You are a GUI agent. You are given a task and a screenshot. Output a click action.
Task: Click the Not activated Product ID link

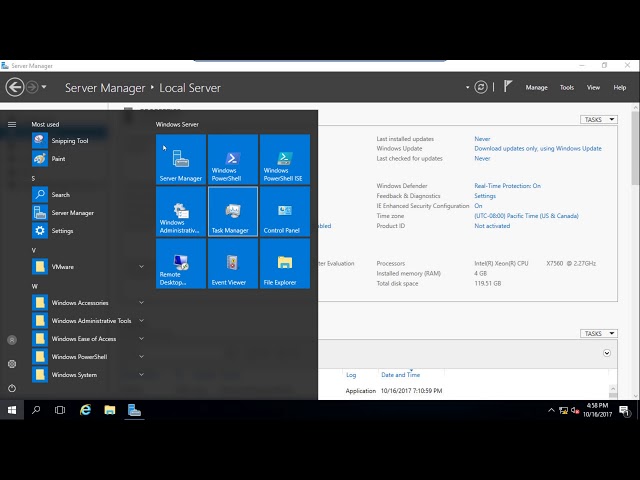[x=492, y=226]
